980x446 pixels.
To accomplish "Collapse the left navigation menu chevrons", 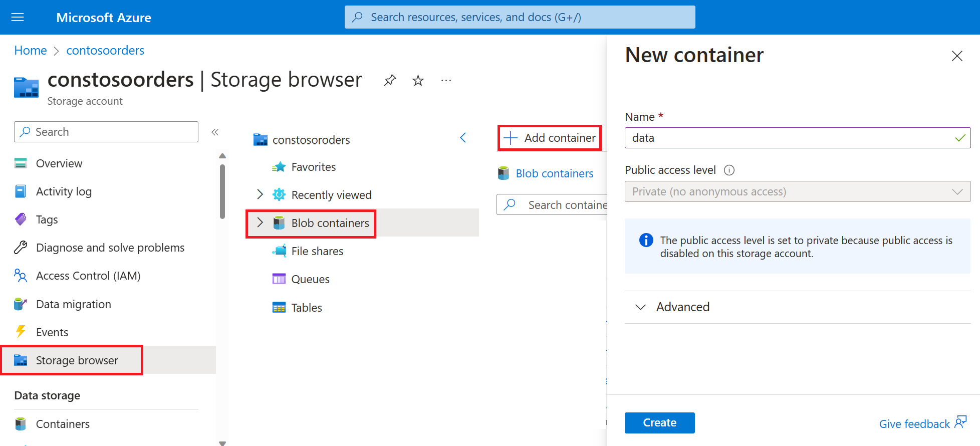I will pos(215,132).
